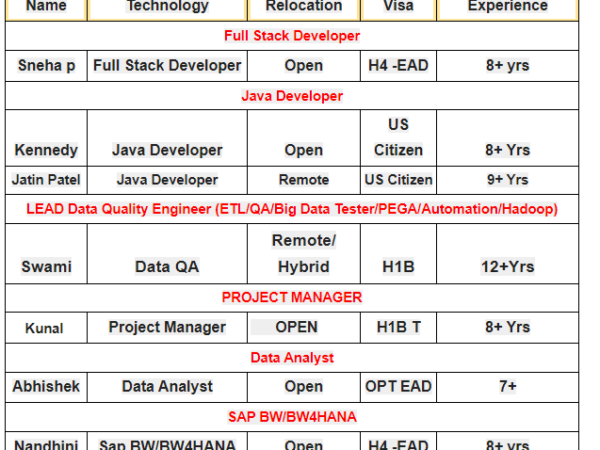Select the SAP BW/BW4HANA section heading
Image resolution: width=600 pixels, height=450 pixels.
(292, 416)
